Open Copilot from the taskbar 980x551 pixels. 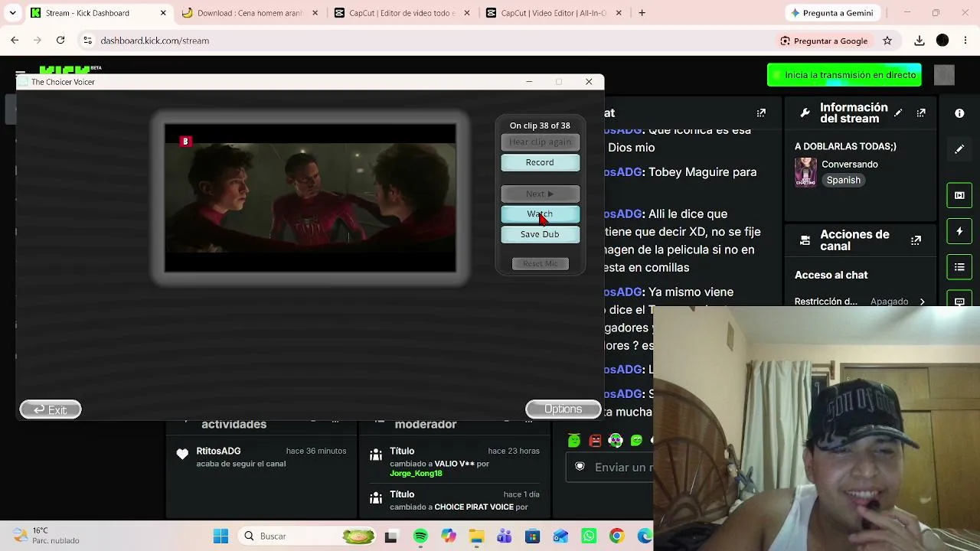[448, 536]
